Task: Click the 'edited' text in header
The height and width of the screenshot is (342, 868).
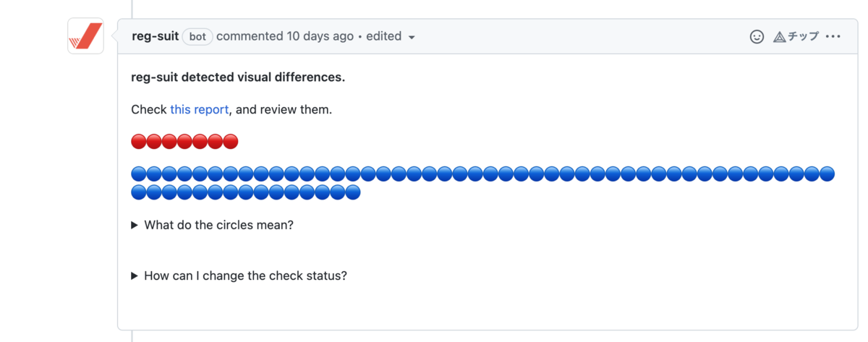Action: point(383,36)
